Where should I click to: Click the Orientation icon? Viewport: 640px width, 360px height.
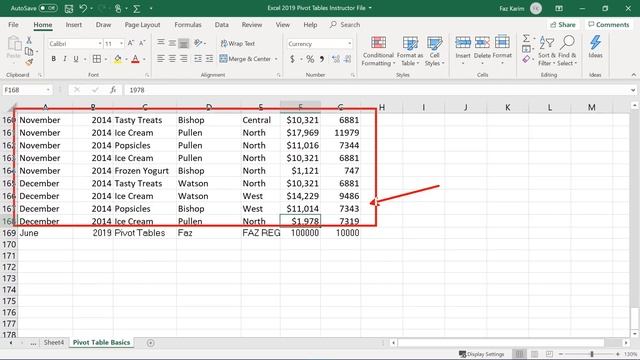tap(198, 43)
